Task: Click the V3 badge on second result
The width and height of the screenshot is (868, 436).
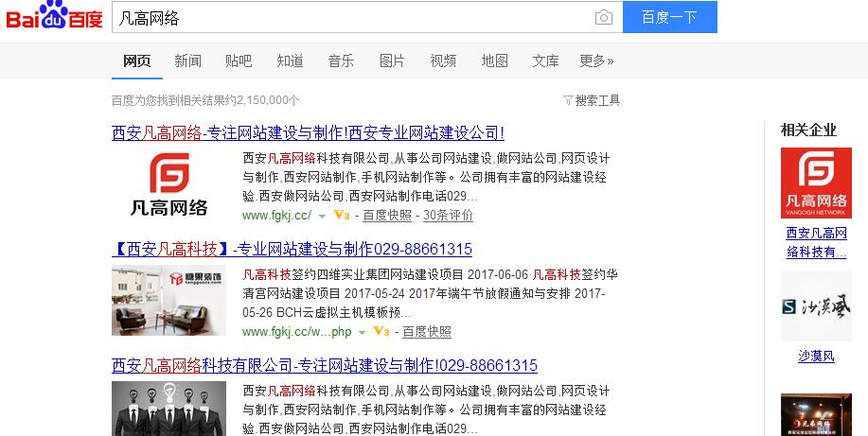Action: point(381,332)
